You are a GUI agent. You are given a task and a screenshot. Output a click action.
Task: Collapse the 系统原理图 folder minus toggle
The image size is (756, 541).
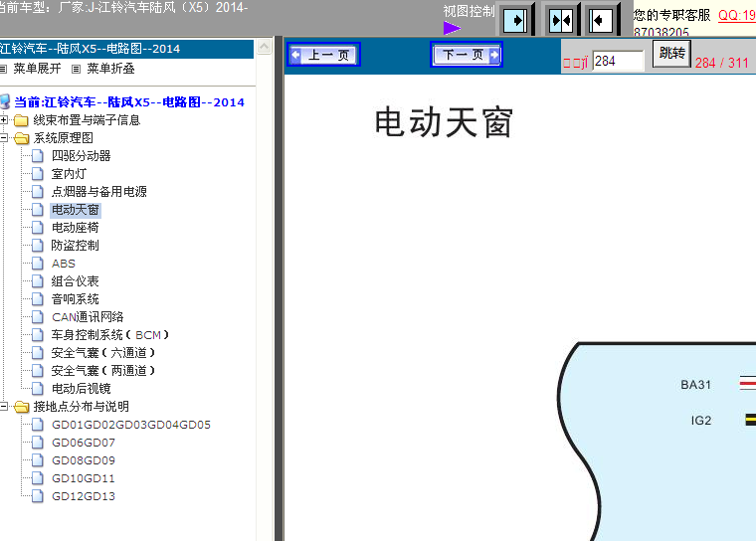coord(4,138)
